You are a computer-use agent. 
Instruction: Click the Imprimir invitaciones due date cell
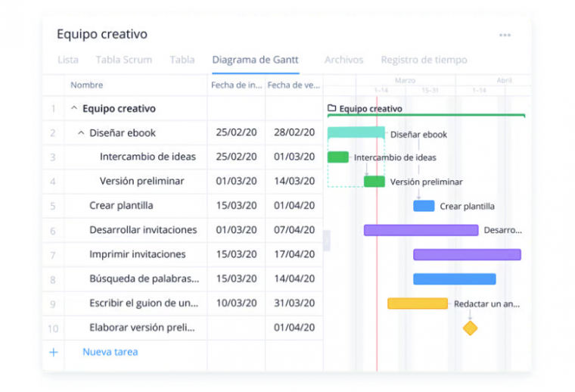(294, 254)
